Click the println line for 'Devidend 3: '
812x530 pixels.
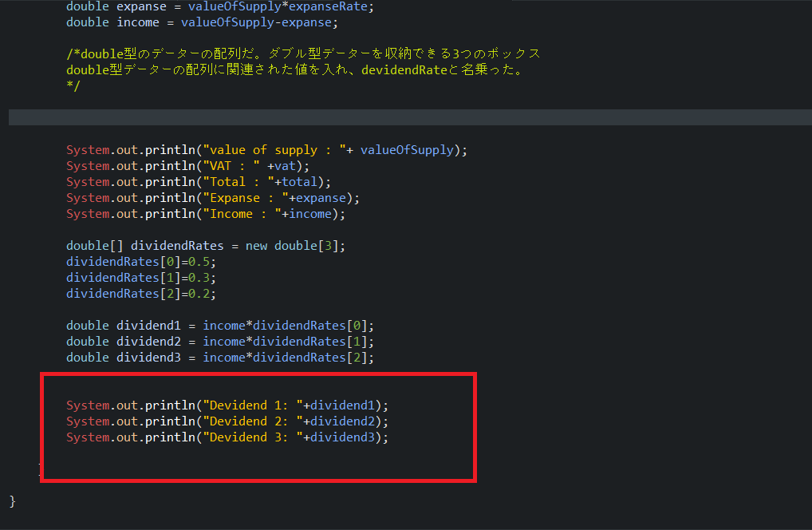click(x=227, y=437)
